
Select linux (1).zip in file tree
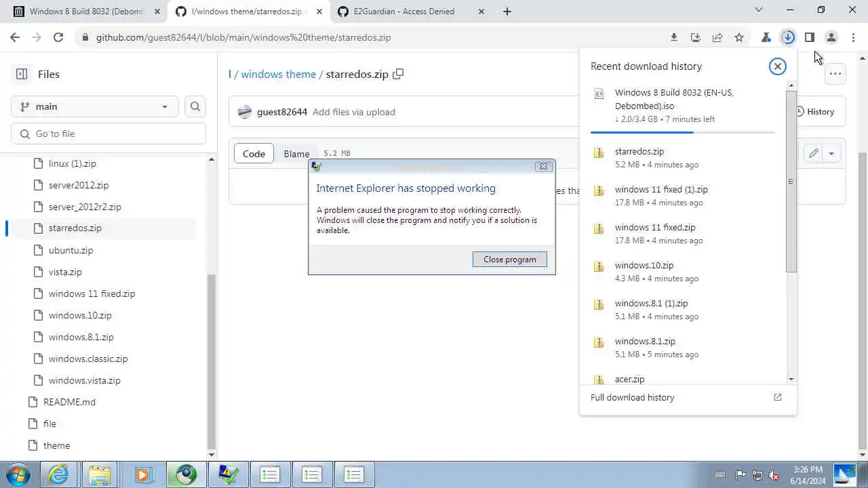click(73, 163)
